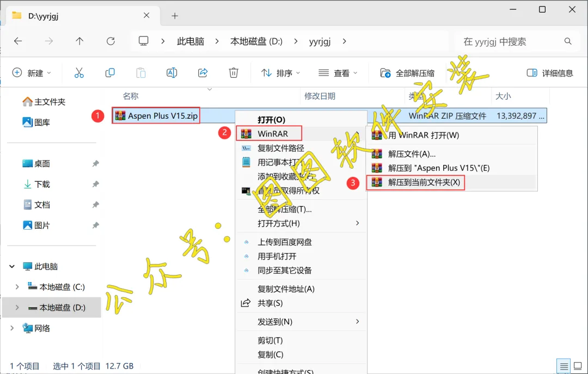Click the cloud icon beside 上传到百度网盘
Image resolution: width=588 pixels, height=374 pixels.
pyautogui.click(x=247, y=242)
